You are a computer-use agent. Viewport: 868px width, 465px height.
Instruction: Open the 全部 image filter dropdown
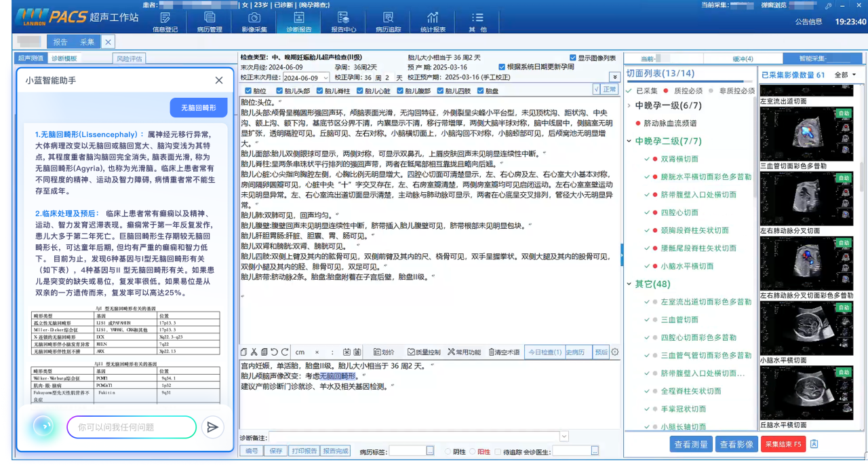tap(845, 75)
